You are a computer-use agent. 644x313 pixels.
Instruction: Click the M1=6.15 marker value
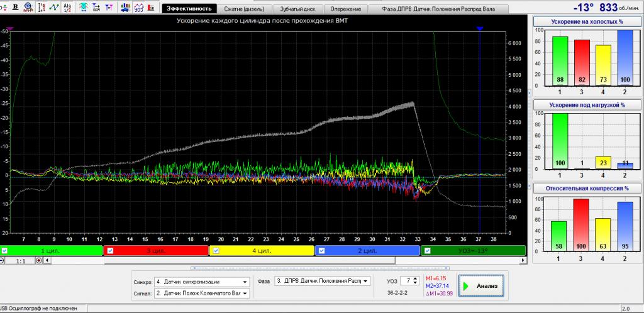coord(436,278)
